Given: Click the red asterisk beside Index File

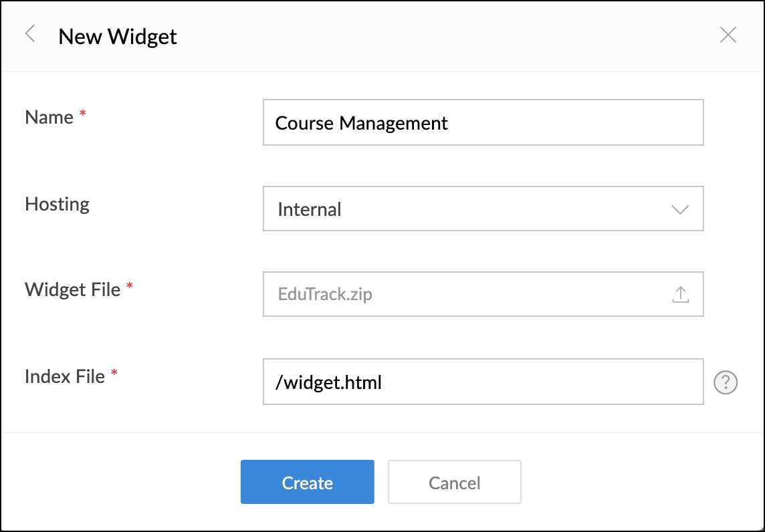Looking at the screenshot, I should click(114, 374).
